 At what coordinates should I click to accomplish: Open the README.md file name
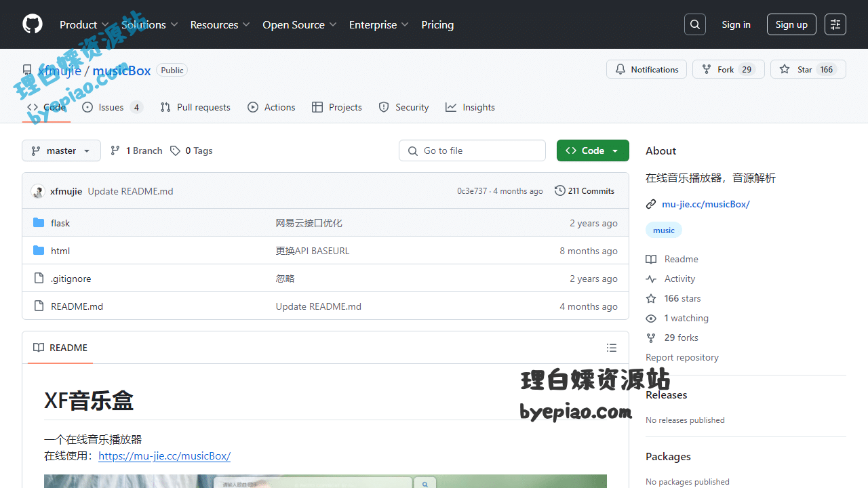coord(77,306)
